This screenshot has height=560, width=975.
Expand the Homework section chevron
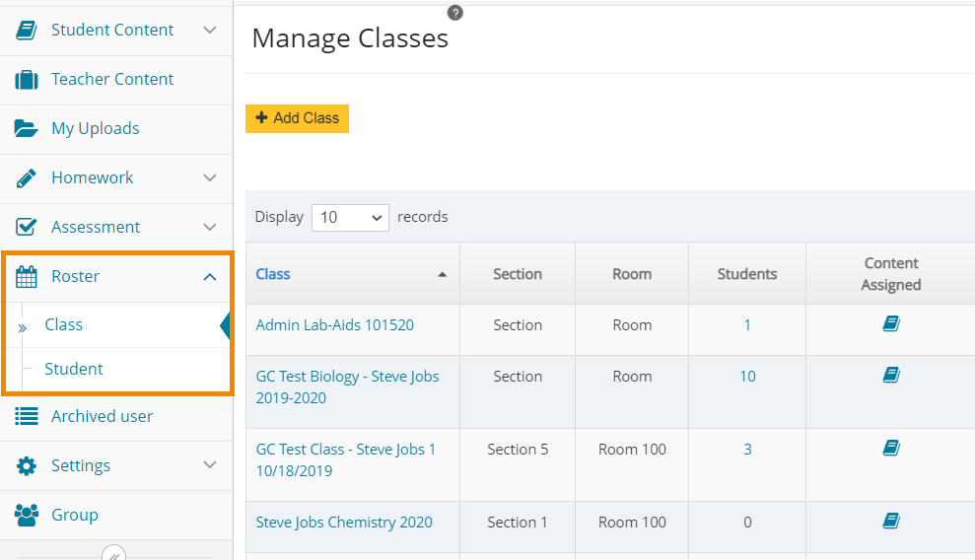[x=209, y=177]
